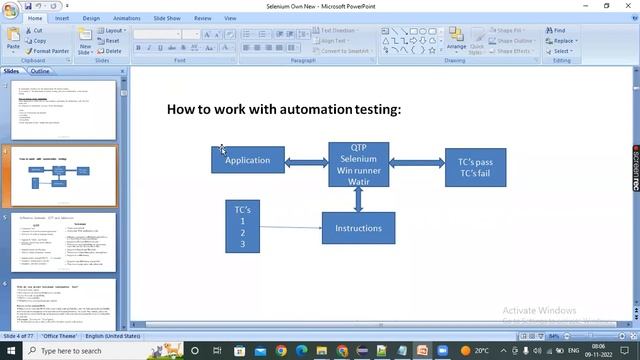Click the Paste button
640x360 pixels.
(13, 41)
